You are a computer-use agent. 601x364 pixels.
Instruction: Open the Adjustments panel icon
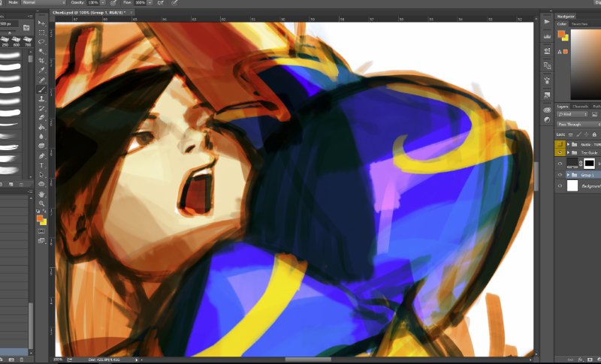[547, 119]
